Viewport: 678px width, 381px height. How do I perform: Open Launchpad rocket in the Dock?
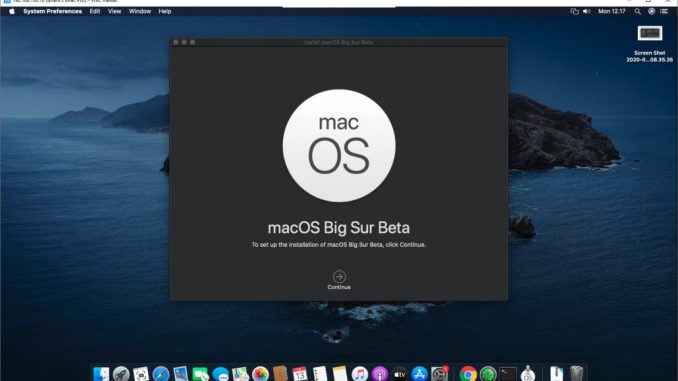click(x=121, y=374)
